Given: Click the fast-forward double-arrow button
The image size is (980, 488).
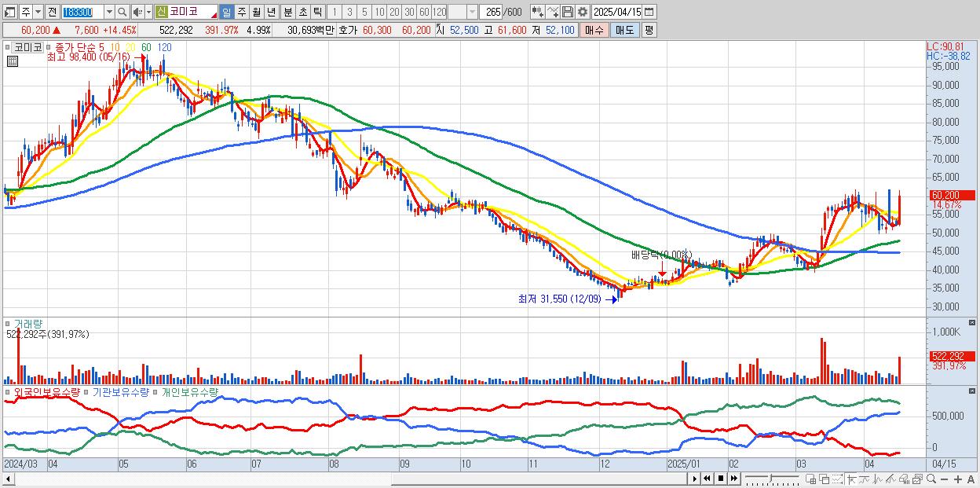Looking at the screenshot, I should 734,479.
